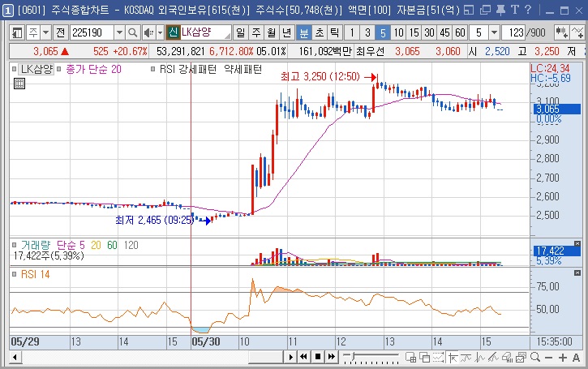Select the 10-minute interval button

[x=399, y=32]
